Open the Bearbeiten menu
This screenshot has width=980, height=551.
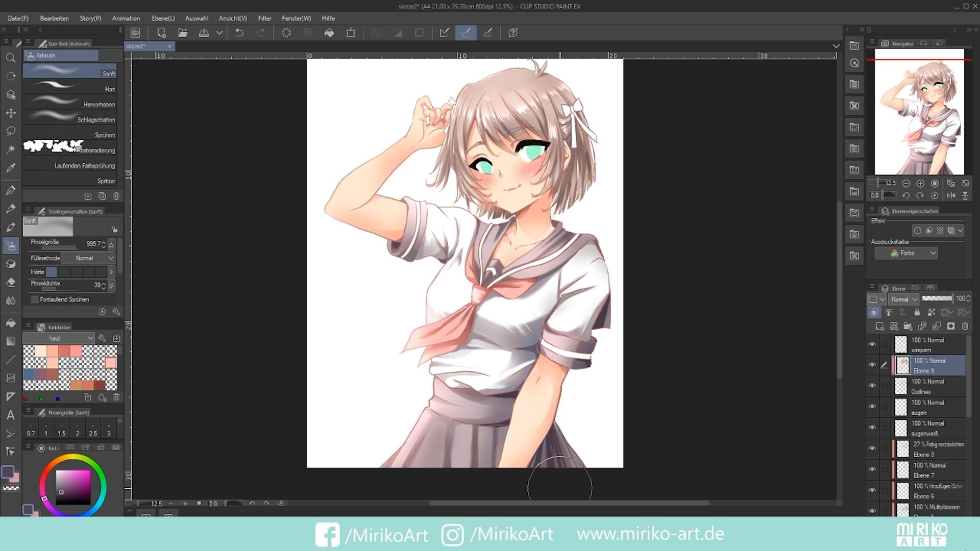(x=54, y=18)
